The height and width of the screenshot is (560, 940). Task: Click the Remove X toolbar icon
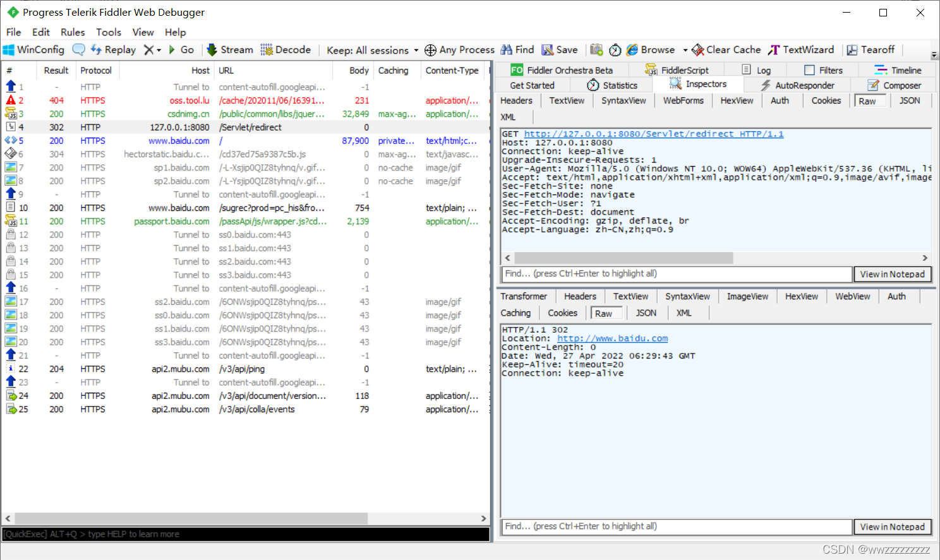point(148,50)
